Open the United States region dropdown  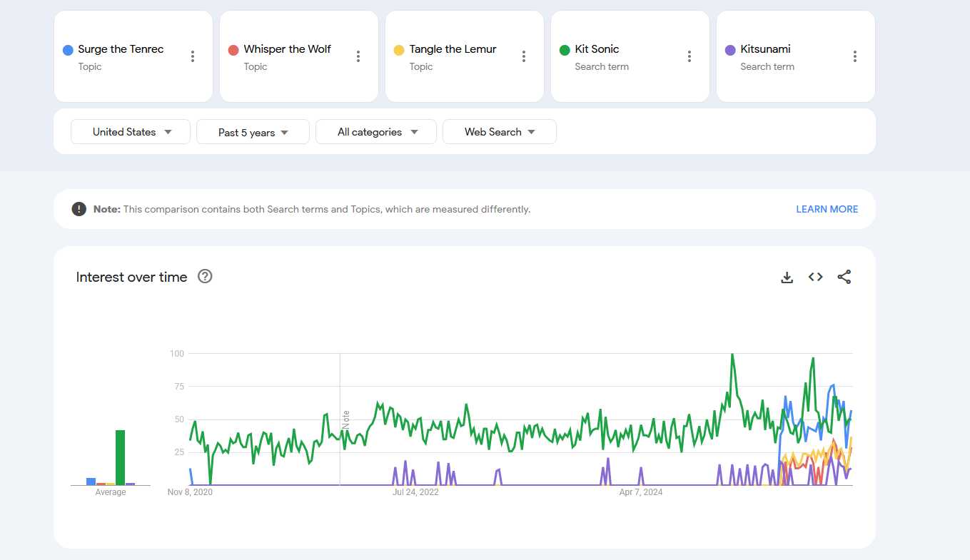click(131, 132)
